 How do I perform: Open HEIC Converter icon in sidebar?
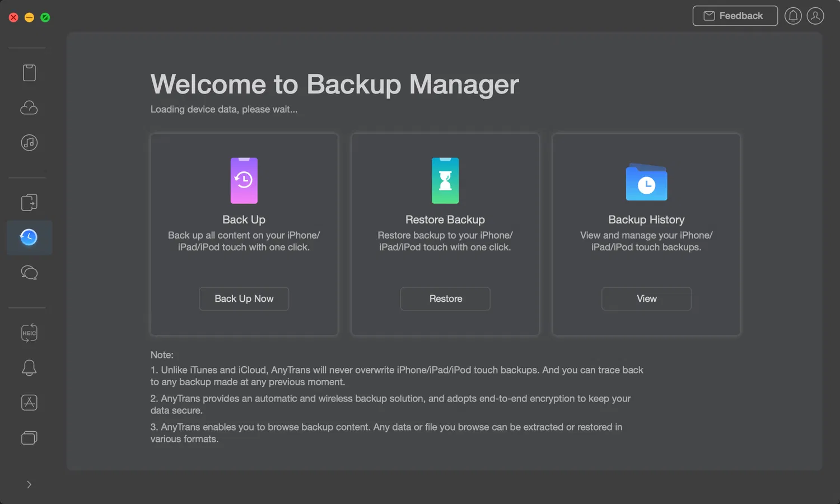tap(29, 333)
